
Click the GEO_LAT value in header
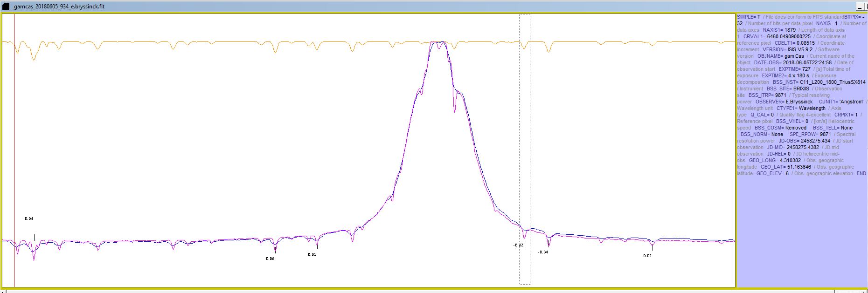point(799,167)
